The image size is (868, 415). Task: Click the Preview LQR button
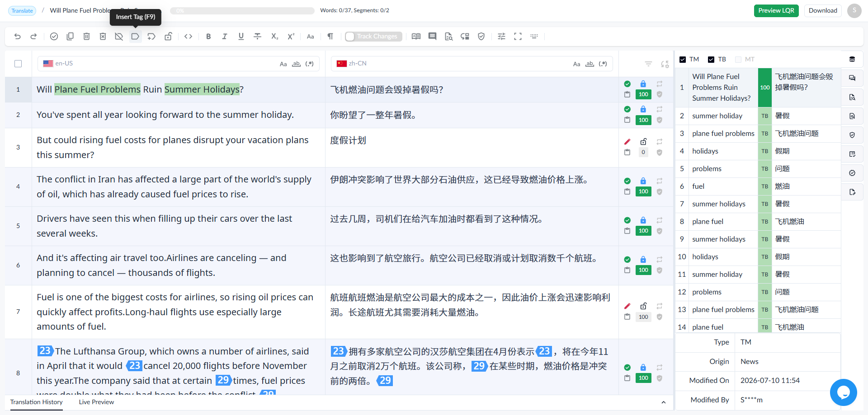click(776, 11)
